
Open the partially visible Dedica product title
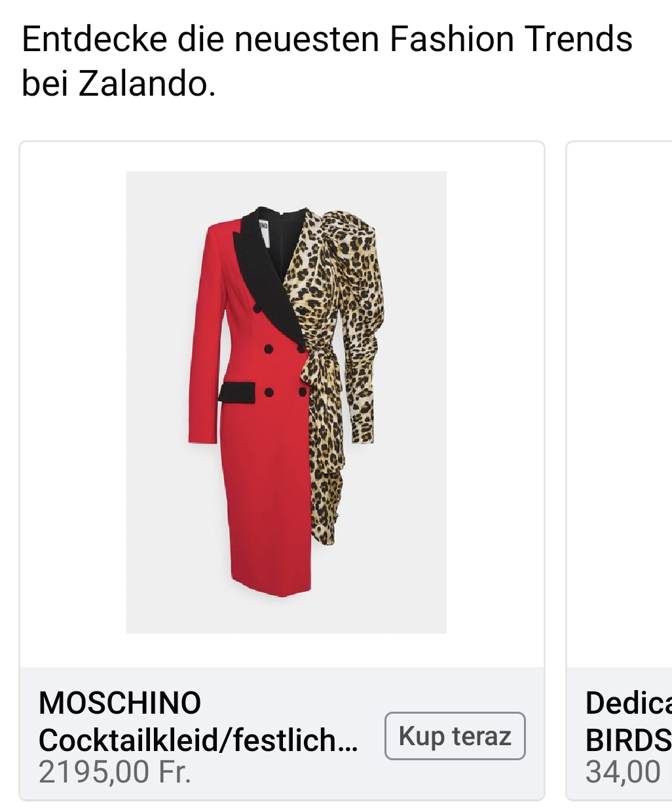(629, 703)
